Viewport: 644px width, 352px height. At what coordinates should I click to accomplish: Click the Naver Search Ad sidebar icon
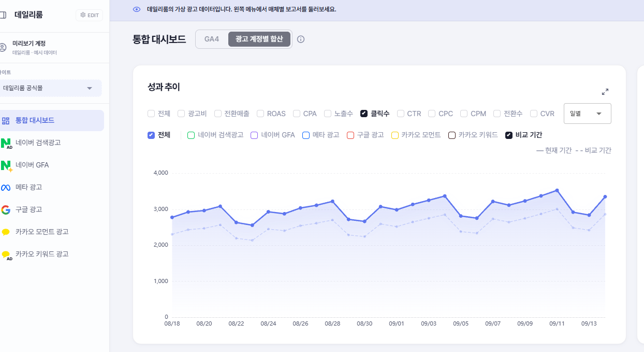click(6, 143)
